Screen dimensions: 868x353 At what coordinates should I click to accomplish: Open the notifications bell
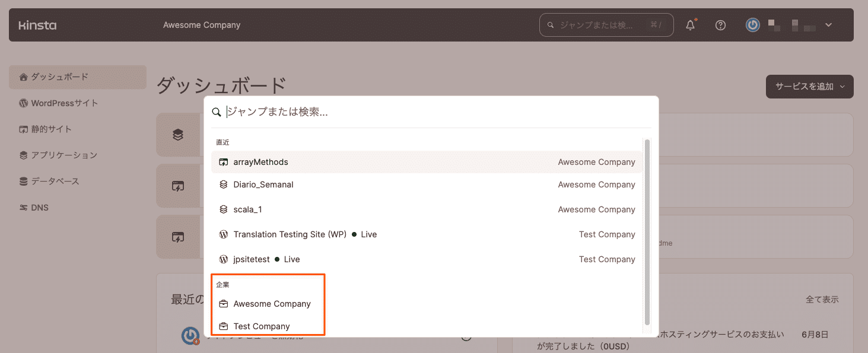click(691, 25)
